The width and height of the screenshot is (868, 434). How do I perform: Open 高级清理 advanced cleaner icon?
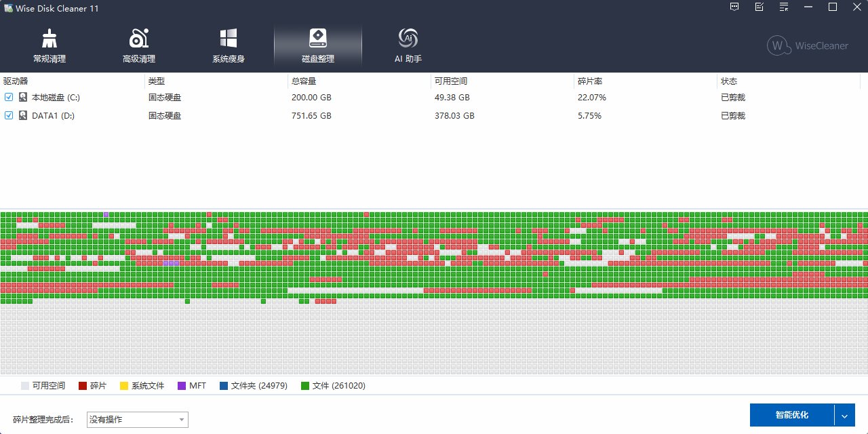tap(139, 39)
